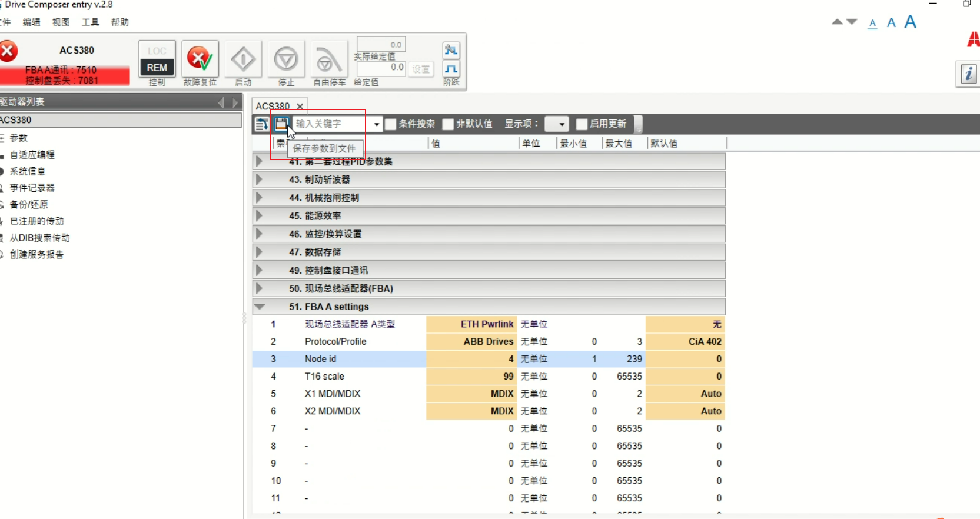Select the smallest font size A
Screen dimensions: 980x519
click(873, 24)
